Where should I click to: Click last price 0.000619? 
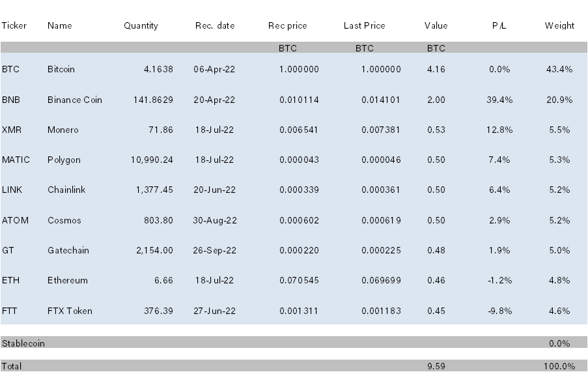coord(381,220)
